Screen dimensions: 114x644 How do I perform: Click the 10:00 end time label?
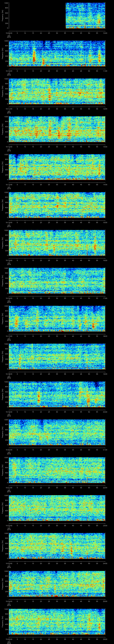pyautogui.click(x=105, y=33)
